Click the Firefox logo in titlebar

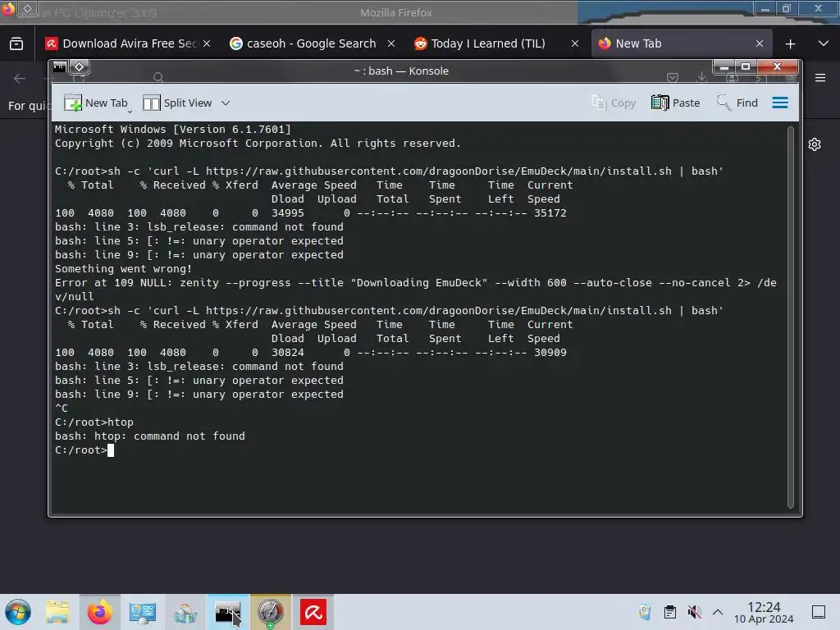8,8
